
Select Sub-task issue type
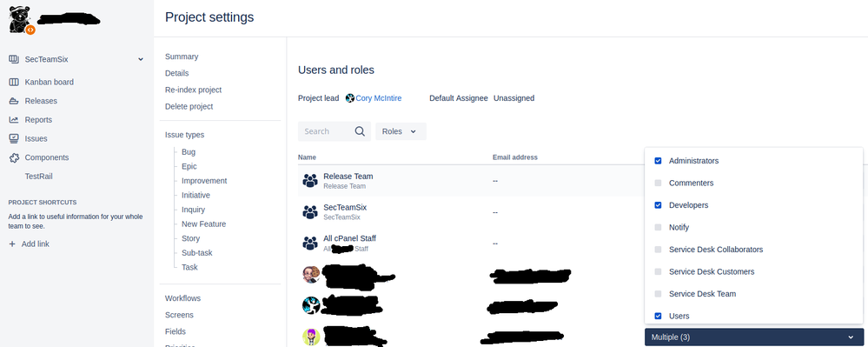click(x=197, y=253)
